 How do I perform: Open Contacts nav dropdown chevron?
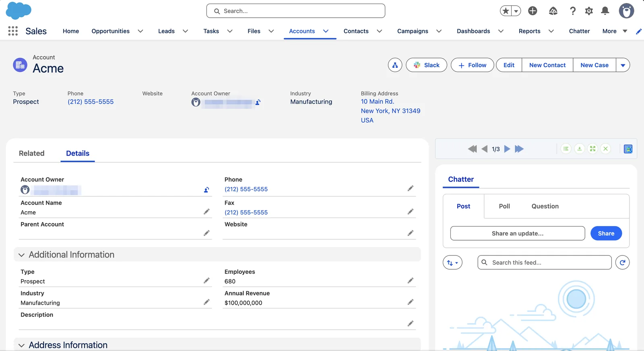coord(380,31)
